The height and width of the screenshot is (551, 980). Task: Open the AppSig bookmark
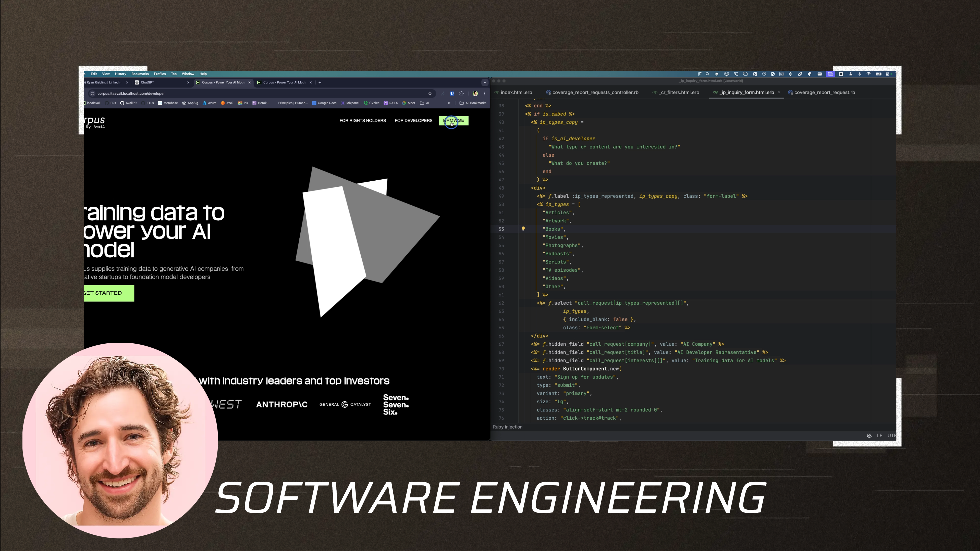click(190, 103)
